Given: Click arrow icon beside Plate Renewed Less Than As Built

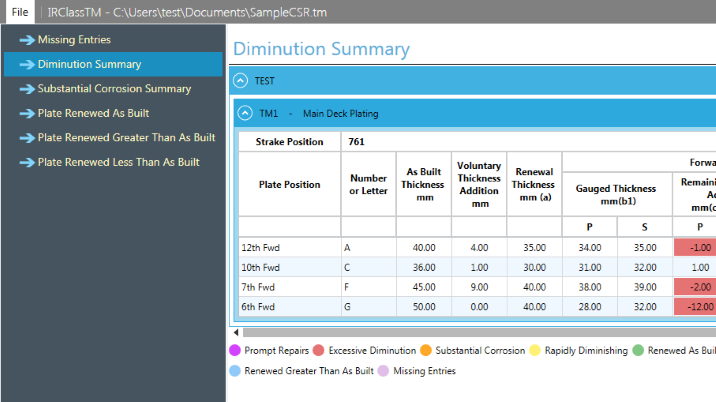Looking at the screenshot, I should point(27,163).
